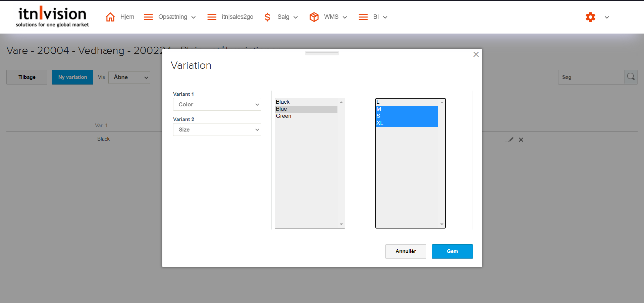Select size L in the size list
This screenshot has width=644, height=303.
378,102
